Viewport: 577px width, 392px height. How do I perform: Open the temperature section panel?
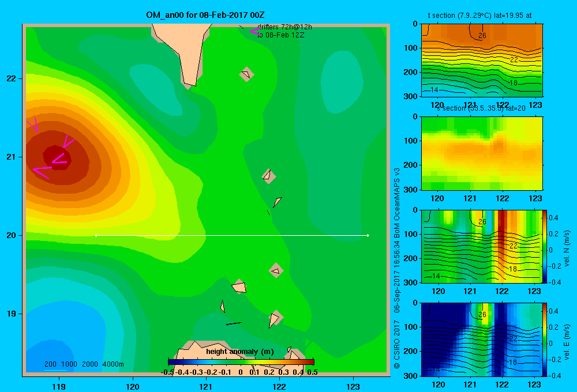(x=482, y=61)
